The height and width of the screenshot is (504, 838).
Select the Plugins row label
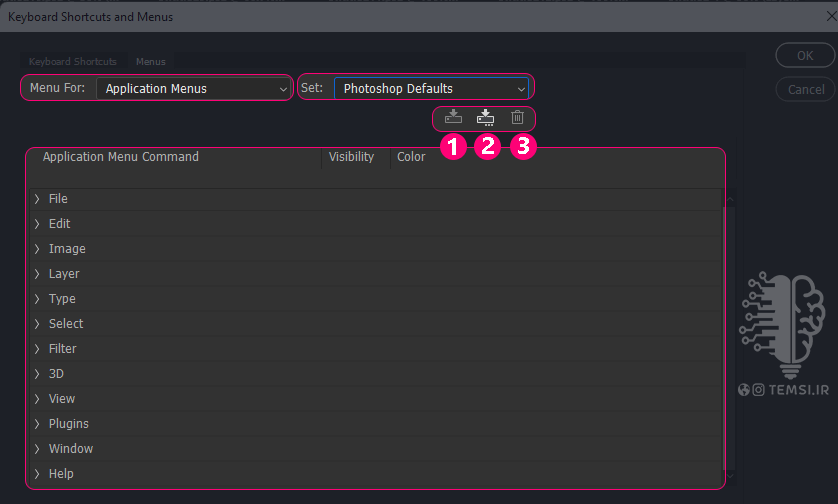pyautogui.click(x=69, y=424)
